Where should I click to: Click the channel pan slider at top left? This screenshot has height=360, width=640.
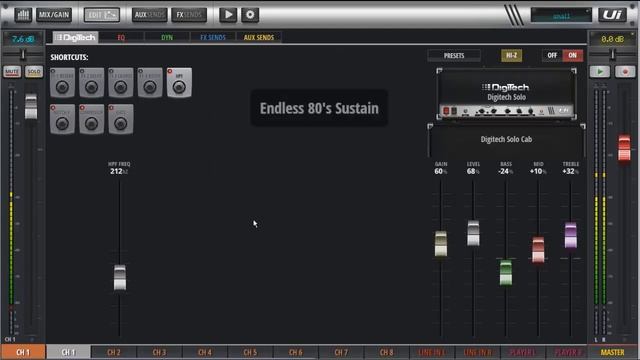[x=23, y=54]
